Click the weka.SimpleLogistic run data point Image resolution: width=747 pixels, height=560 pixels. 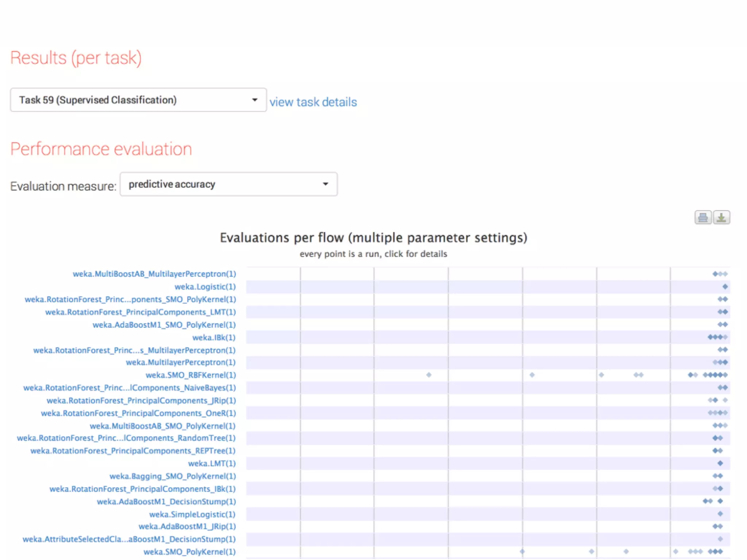(720, 514)
